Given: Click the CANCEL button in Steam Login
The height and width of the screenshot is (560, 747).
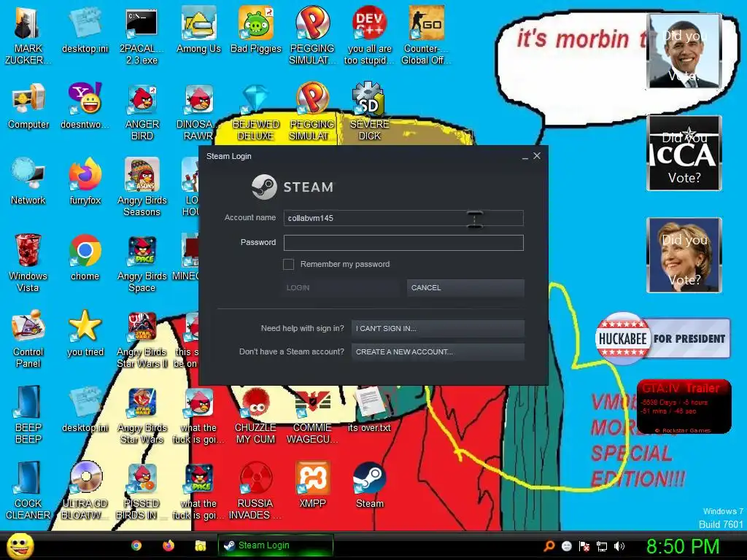Looking at the screenshot, I should click(x=465, y=287).
